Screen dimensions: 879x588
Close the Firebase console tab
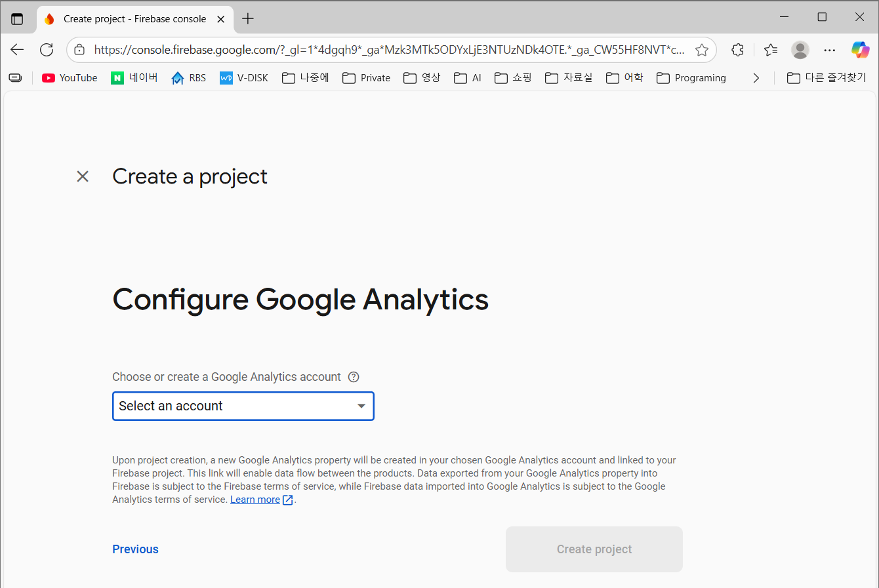click(x=221, y=19)
